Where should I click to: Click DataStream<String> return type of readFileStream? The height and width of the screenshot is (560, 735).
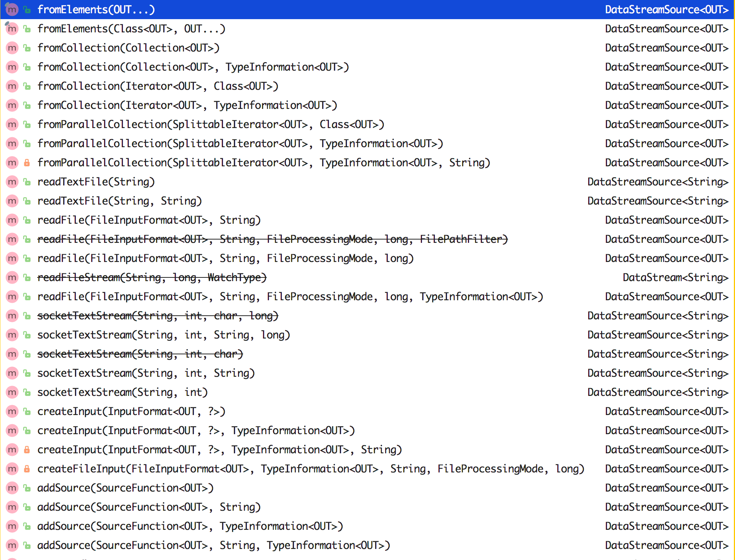pos(675,277)
